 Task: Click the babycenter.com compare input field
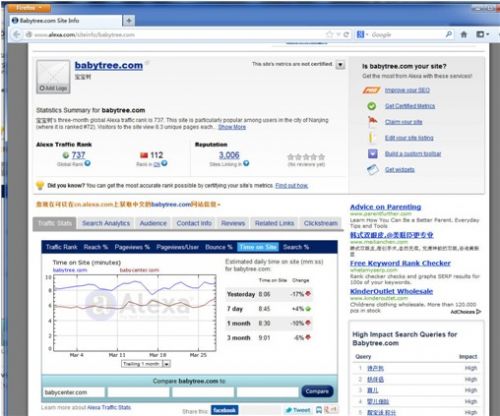point(73,392)
